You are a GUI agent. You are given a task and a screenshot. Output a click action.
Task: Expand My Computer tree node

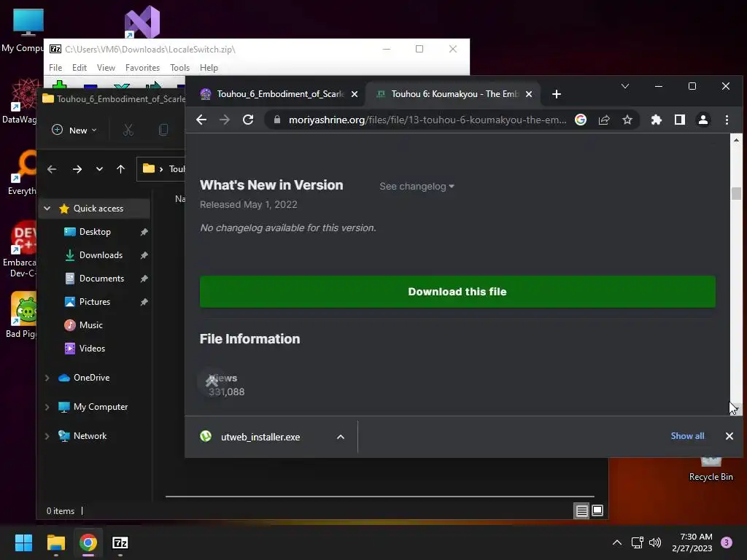pyautogui.click(x=47, y=407)
